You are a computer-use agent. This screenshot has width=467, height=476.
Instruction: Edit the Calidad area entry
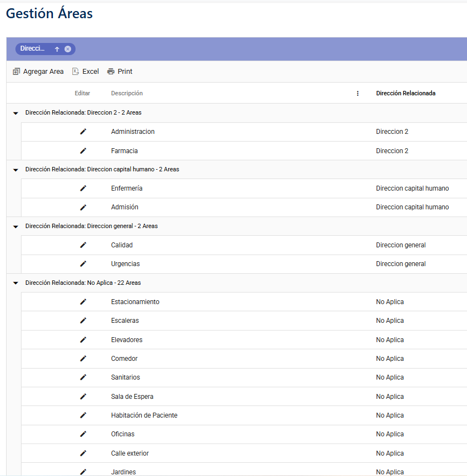(83, 245)
